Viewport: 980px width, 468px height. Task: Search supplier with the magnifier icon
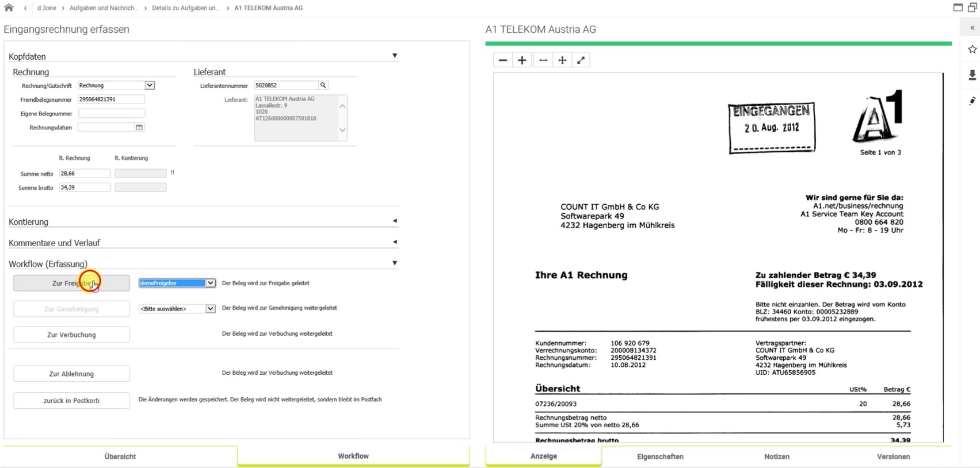[x=323, y=86]
